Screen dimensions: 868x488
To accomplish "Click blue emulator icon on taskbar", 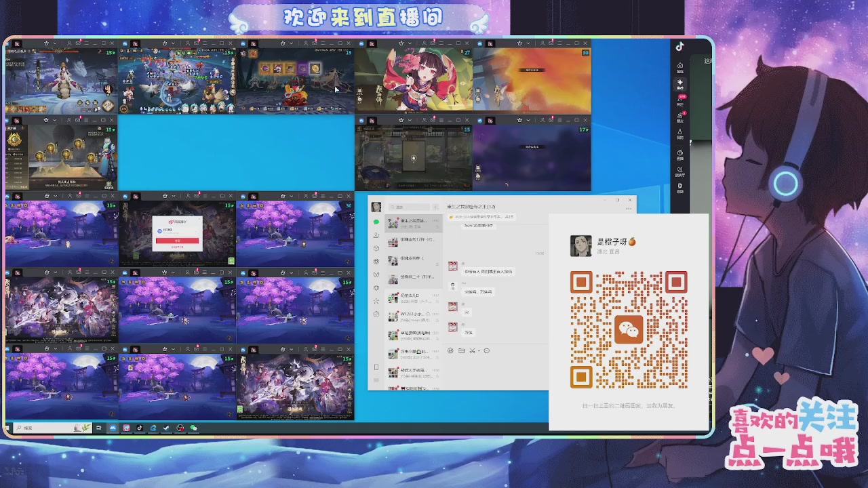I will click(x=113, y=428).
